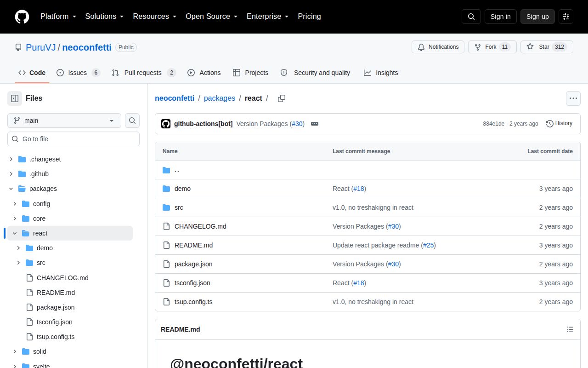Open the search magnifier in header
This screenshot has width=588, height=368.
point(471,17)
